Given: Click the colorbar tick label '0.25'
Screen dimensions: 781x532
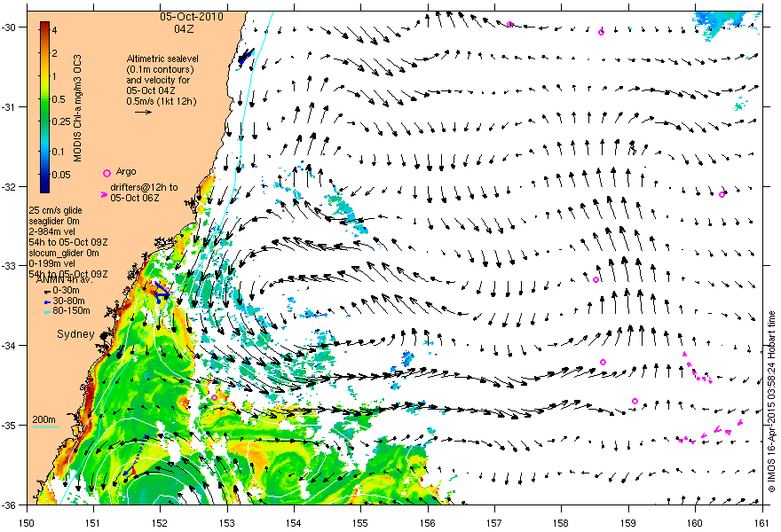Looking at the screenshot, I should [61, 122].
